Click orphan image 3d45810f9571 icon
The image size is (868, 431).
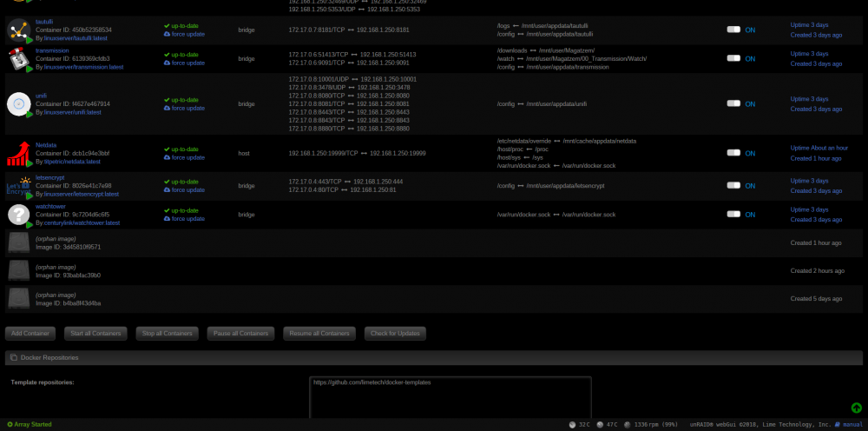(x=19, y=242)
